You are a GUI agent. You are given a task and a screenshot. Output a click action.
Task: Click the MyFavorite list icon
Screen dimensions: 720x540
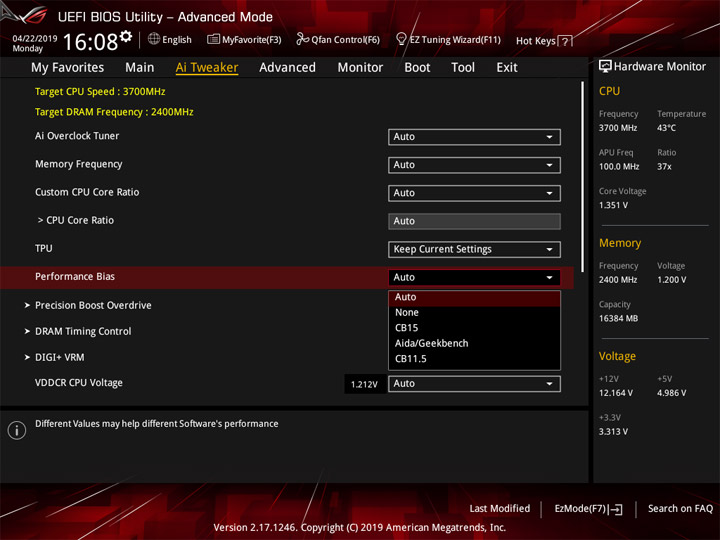click(x=213, y=39)
